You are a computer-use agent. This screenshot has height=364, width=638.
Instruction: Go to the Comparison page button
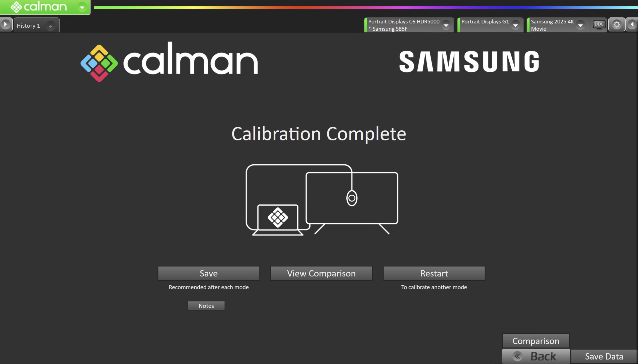[x=536, y=341]
